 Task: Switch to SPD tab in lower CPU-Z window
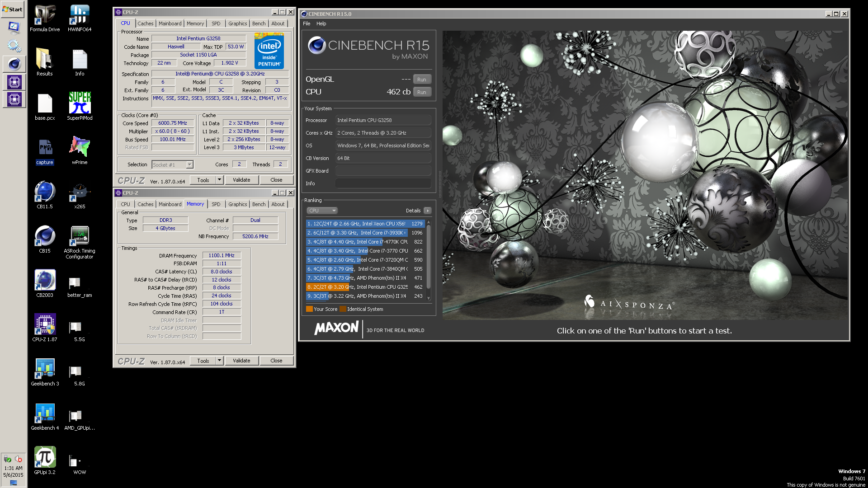216,204
